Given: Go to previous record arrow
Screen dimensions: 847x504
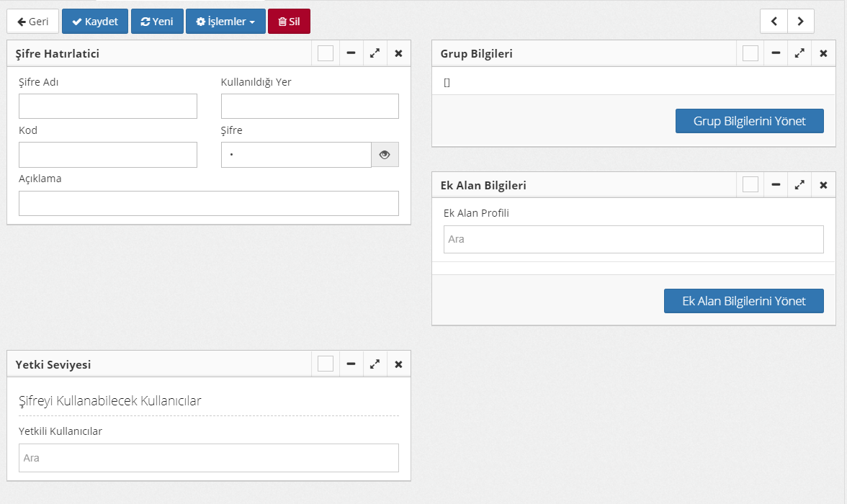Looking at the screenshot, I should (x=774, y=22).
